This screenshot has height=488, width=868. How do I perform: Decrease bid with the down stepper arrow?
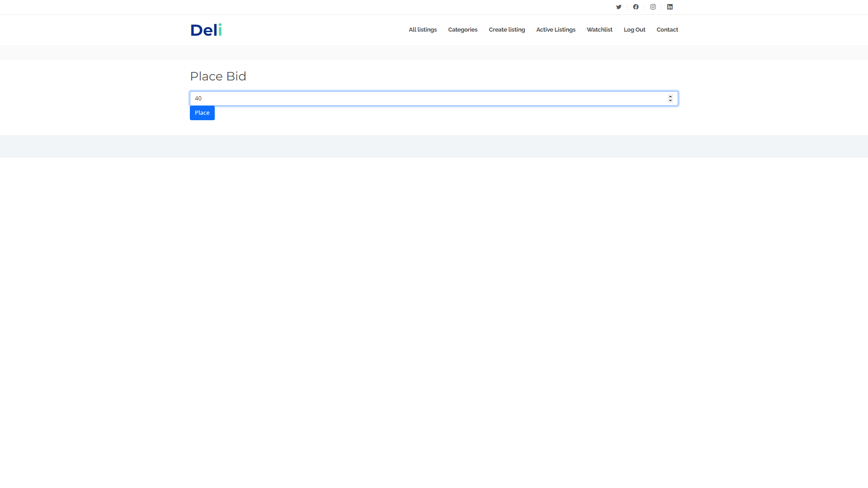point(670,101)
